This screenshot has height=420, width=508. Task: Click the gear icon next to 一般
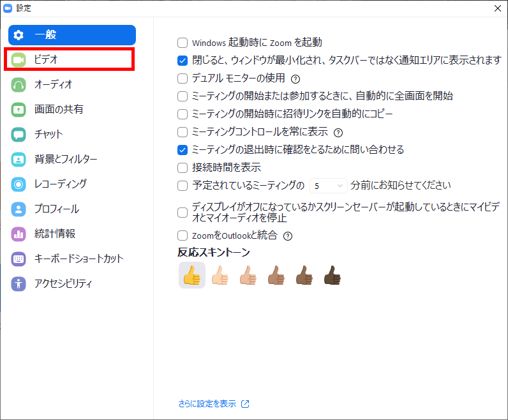pos(19,35)
